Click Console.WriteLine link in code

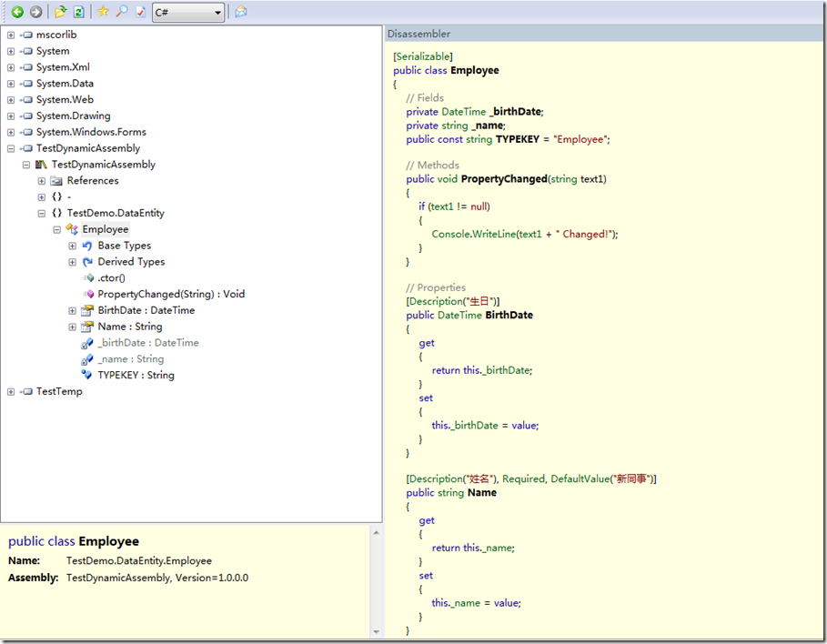[x=474, y=234]
